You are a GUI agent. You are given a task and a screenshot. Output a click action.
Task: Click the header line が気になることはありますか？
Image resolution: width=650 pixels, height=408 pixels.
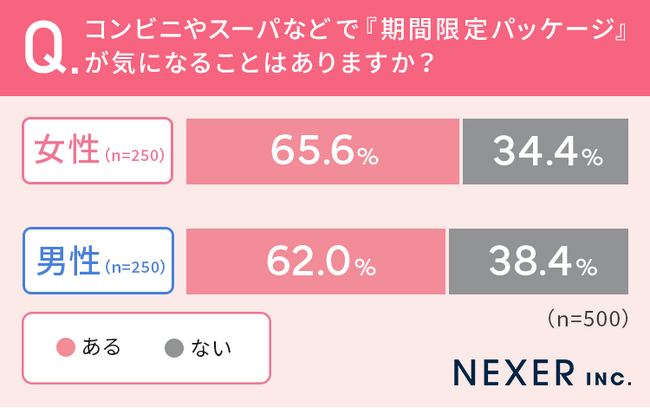tap(262, 68)
